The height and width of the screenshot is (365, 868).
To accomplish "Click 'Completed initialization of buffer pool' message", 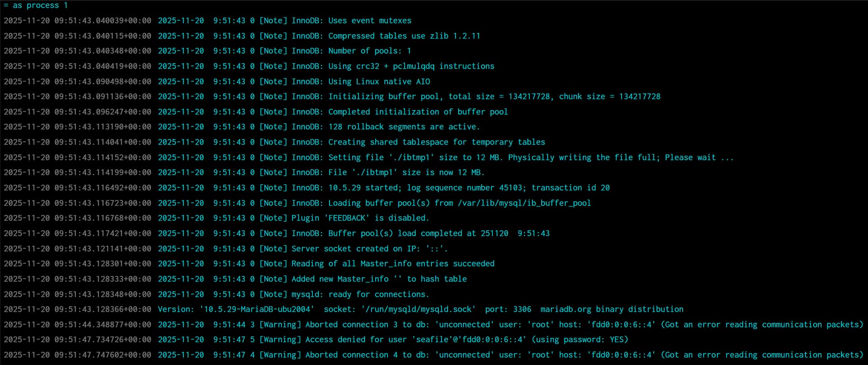I will pos(418,112).
